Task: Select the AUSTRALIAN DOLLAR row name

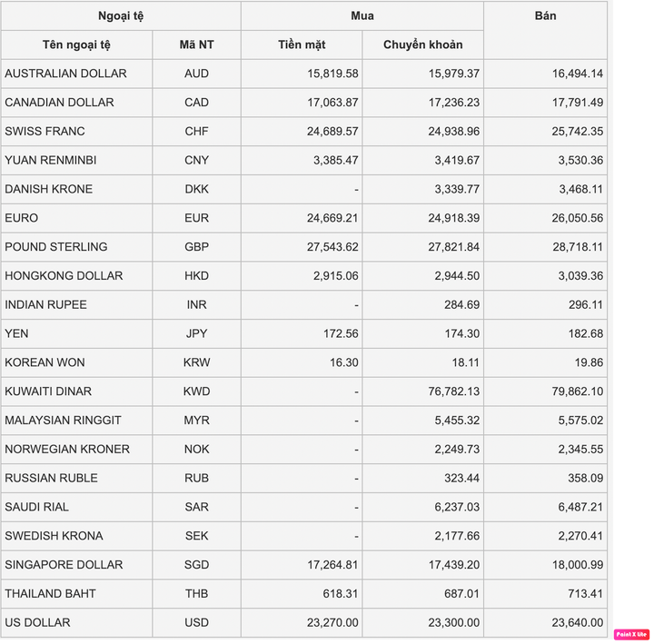Action: (x=65, y=74)
